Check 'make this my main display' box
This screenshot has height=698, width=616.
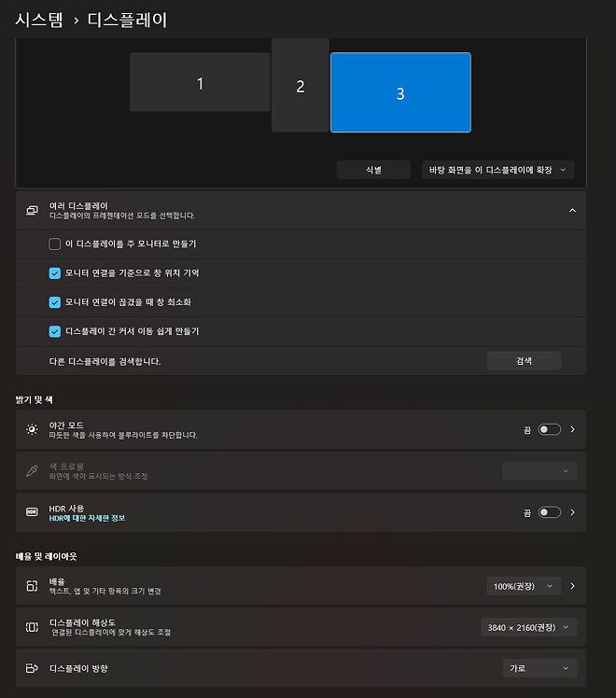pos(54,244)
